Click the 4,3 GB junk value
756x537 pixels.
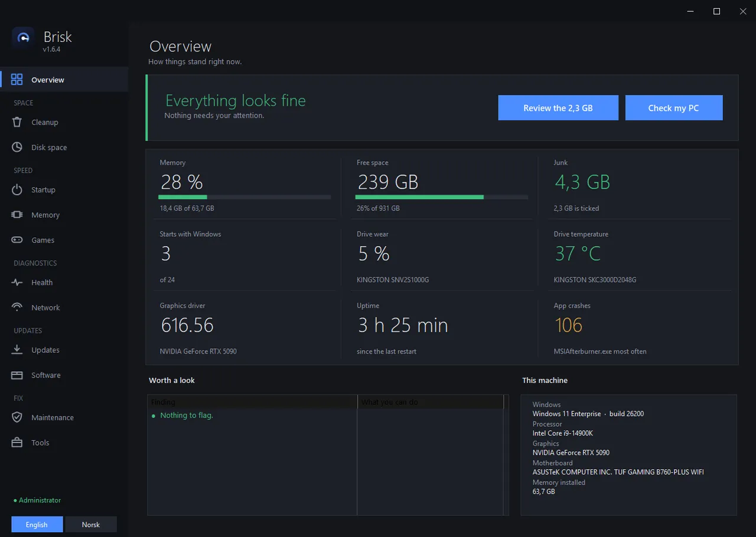[582, 182]
